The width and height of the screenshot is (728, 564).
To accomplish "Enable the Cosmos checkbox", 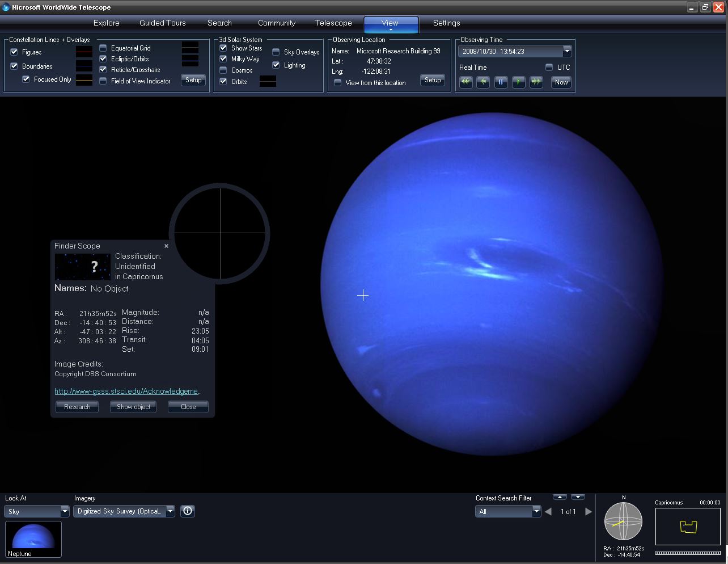I will point(223,70).
